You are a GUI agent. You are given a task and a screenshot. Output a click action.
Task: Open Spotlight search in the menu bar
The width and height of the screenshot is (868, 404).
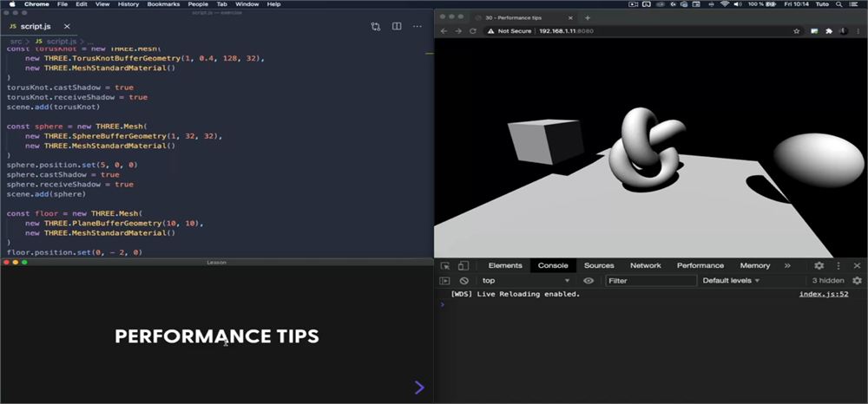838,3
